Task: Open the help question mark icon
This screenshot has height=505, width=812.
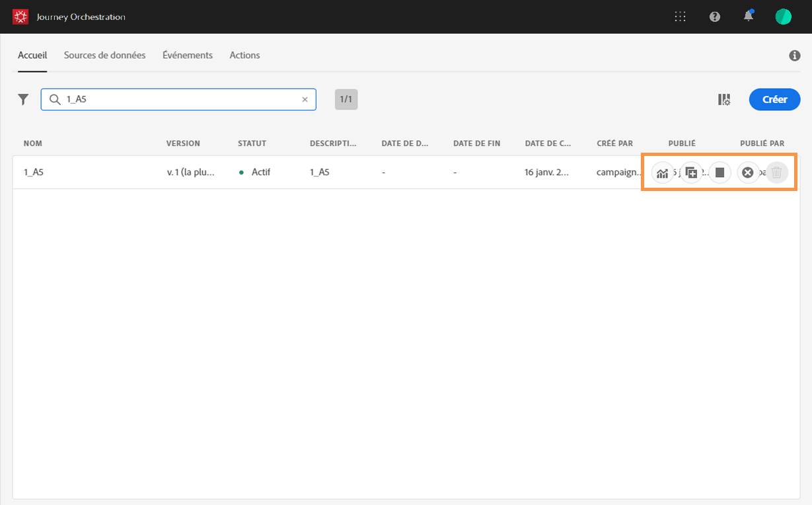Action: point(715,17)
